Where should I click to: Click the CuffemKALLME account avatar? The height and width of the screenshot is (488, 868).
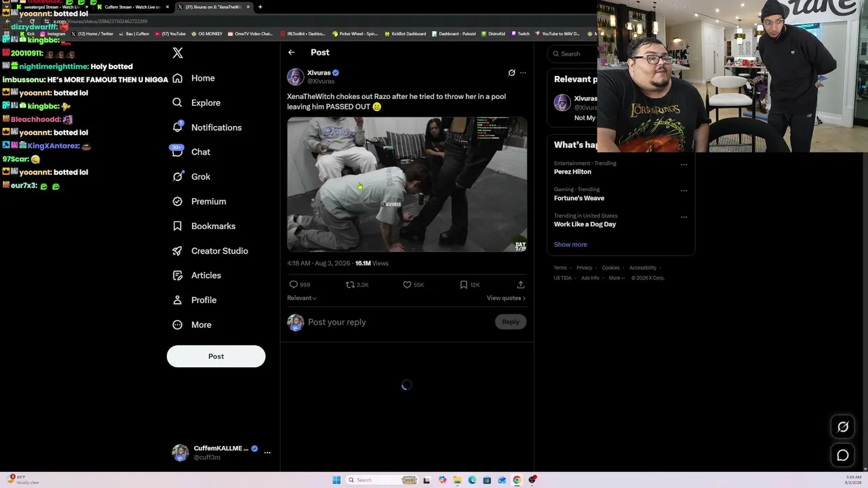(x=180, y=453)
